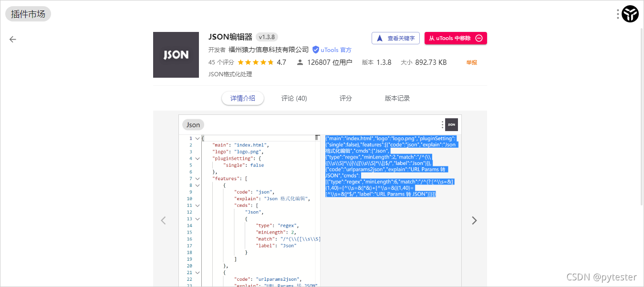Click the "label": "Json" code line
This screenshot has height=287, width=644.
(x=276, y=246)
